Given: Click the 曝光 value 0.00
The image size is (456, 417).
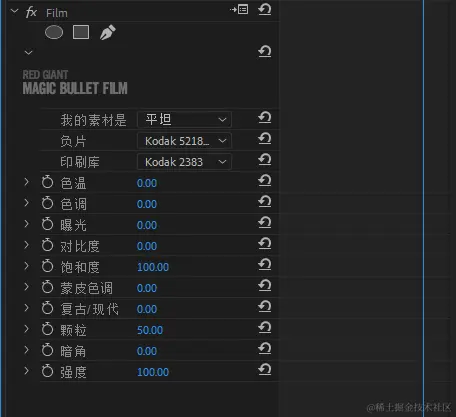Looking at the screenshot, I should 147,225.
